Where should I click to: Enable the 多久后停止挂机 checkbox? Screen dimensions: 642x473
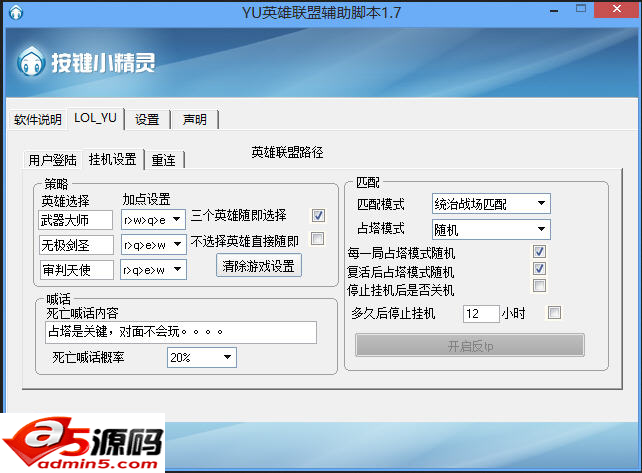click(554, 312)
